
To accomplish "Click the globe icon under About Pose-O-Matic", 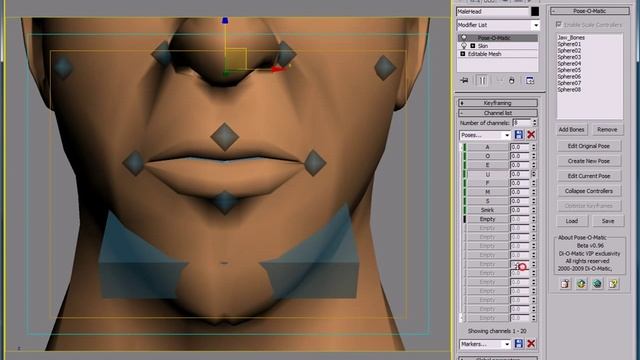I will click(597, 284).
